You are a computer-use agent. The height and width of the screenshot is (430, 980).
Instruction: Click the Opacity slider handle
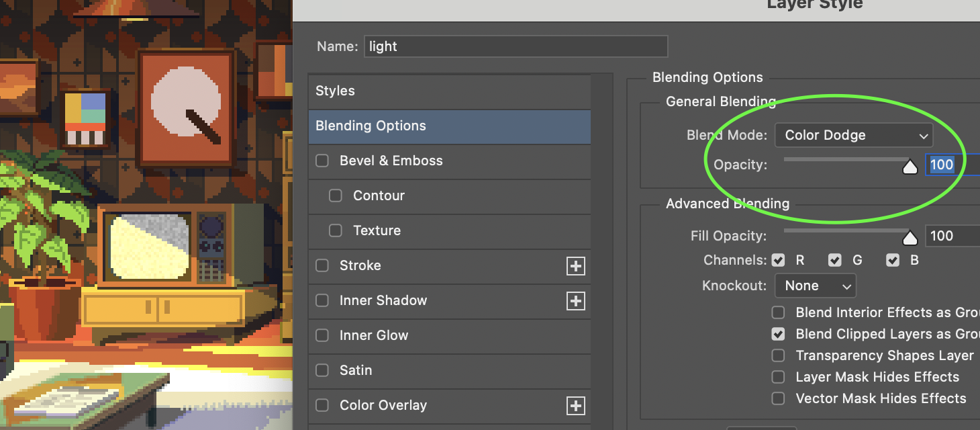pyautogui.click(x=910, y=167)
